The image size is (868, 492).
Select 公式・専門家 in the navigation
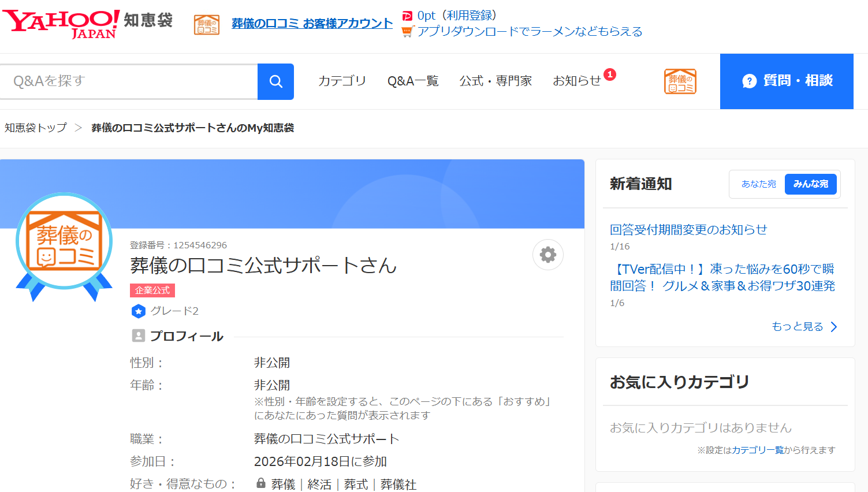(496, 81)
